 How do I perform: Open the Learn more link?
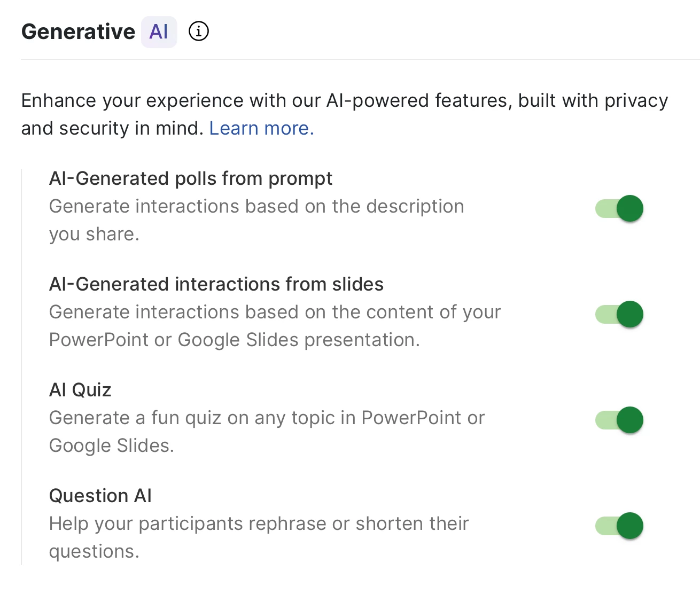click(x=261, y=129)
